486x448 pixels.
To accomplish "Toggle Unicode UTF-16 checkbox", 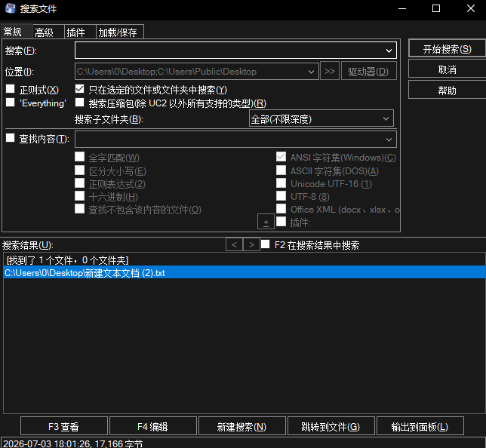I will 281,183.
